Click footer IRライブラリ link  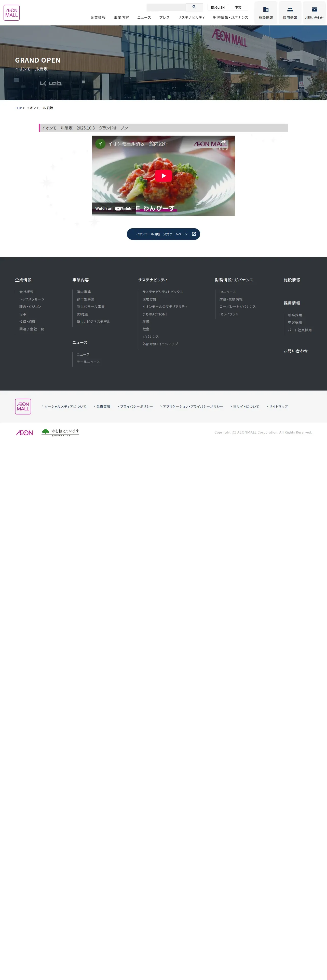[x=229, y=314]
